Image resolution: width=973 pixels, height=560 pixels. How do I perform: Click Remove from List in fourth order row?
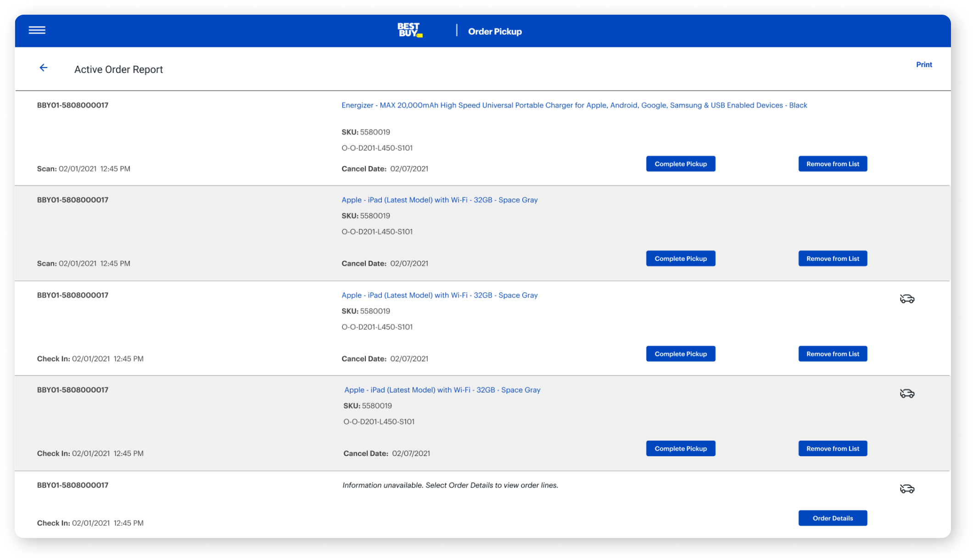[832, 448]
